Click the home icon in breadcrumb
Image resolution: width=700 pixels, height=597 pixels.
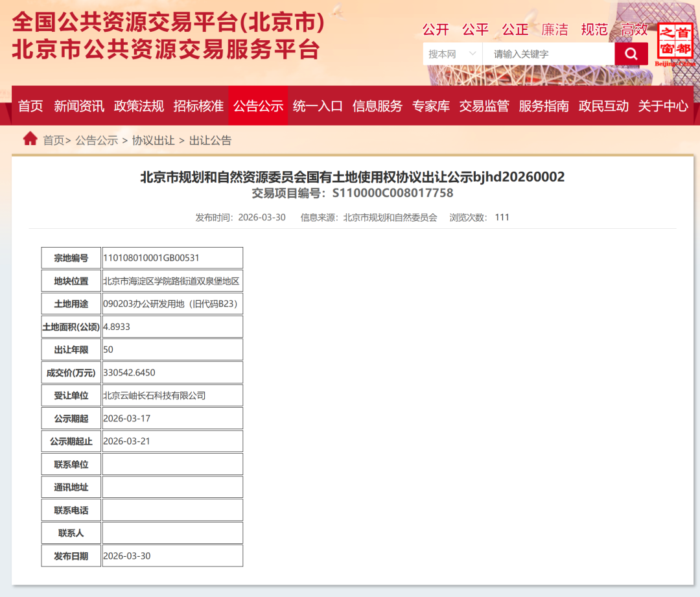(30, 139)
